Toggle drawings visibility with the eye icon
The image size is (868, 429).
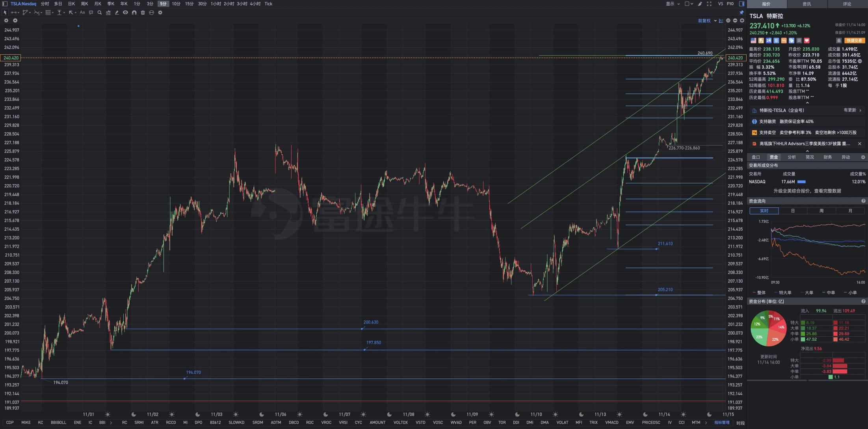(x=125, y=13)
